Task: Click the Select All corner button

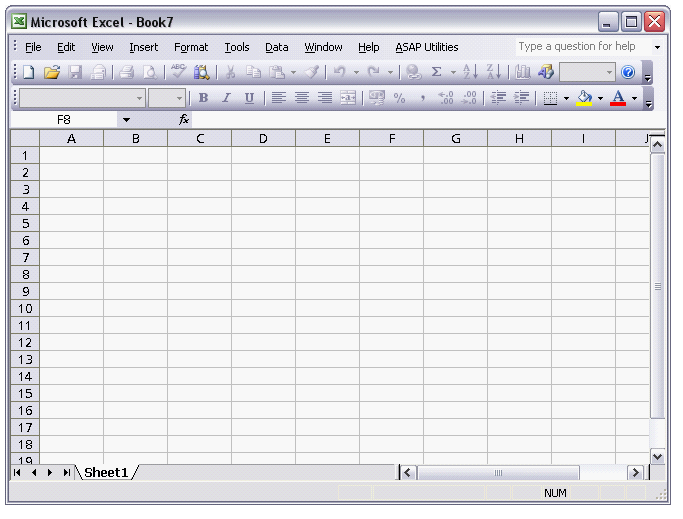Action: pyautogui.click(x=25, y=139)
